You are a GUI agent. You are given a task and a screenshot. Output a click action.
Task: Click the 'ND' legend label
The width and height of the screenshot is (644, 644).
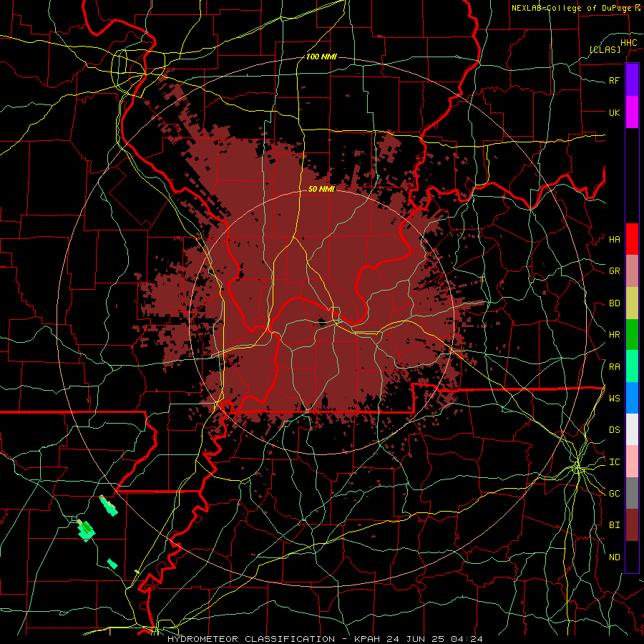tap(615, 557)
